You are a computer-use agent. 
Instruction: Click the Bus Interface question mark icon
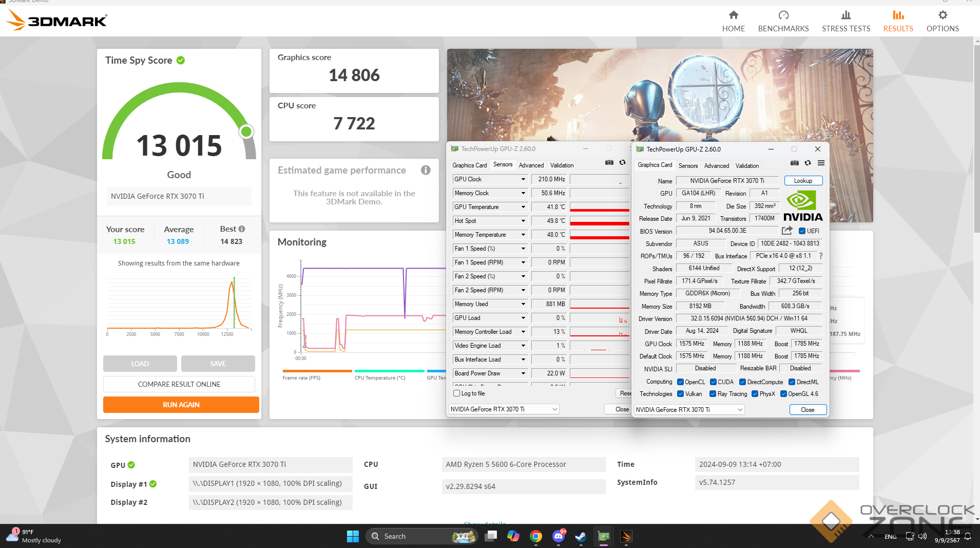[x=820, y=256]
